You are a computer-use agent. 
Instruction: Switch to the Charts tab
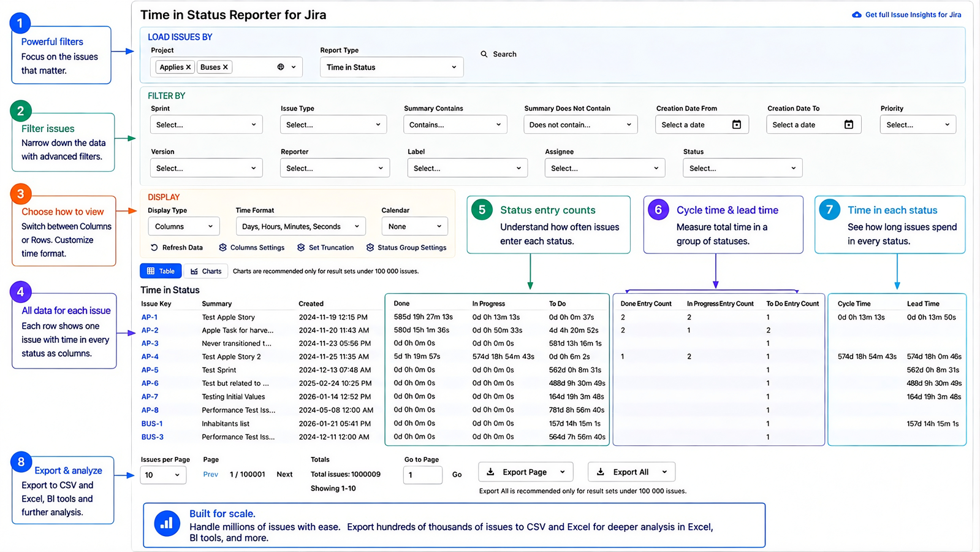click(206, 271)
